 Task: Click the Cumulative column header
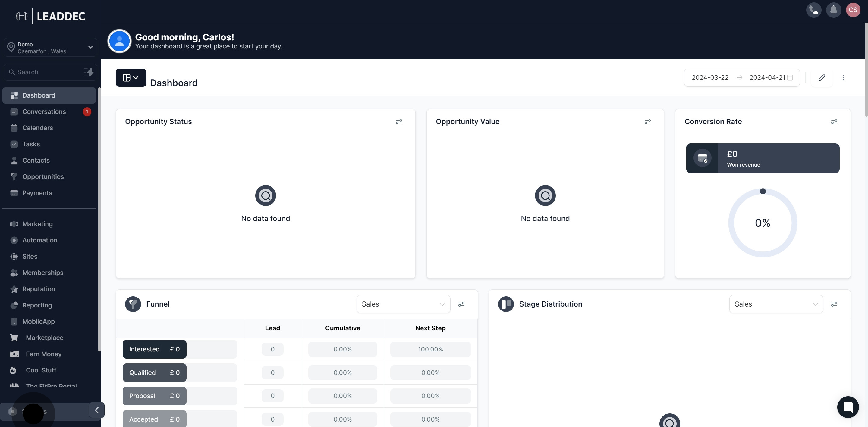click(x=343, y=328)
